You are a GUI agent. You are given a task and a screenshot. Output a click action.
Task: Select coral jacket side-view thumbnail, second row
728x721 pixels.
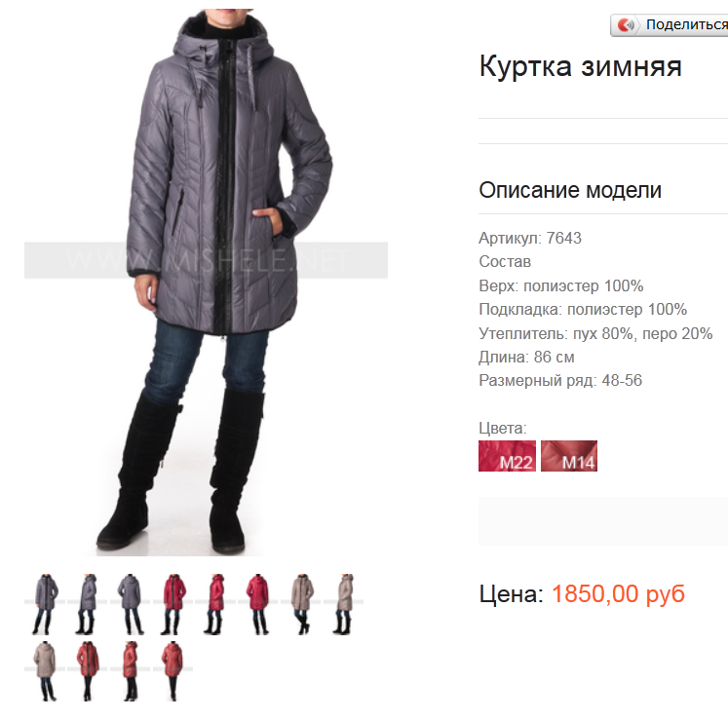pyautogui.click(x=130, y=671)
